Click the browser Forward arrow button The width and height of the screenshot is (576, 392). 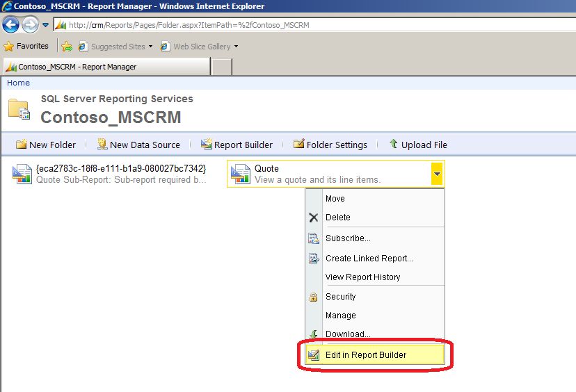pos(30,25)
